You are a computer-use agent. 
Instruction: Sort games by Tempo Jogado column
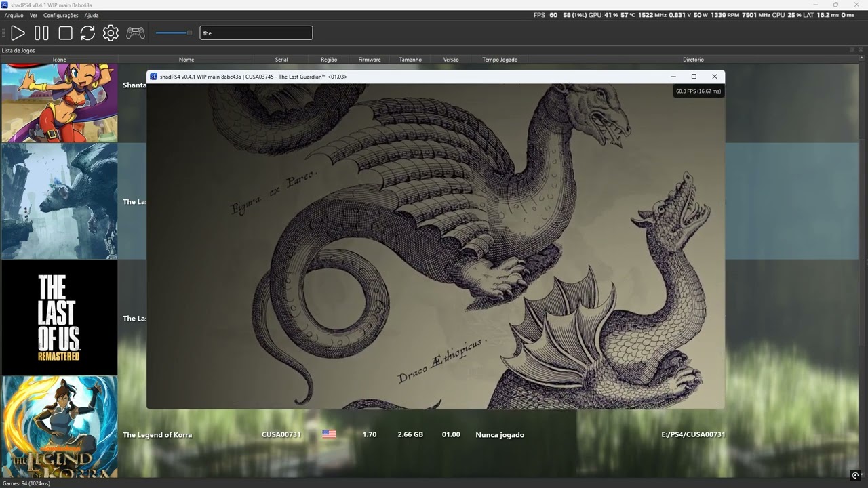[x=500, y=60]
